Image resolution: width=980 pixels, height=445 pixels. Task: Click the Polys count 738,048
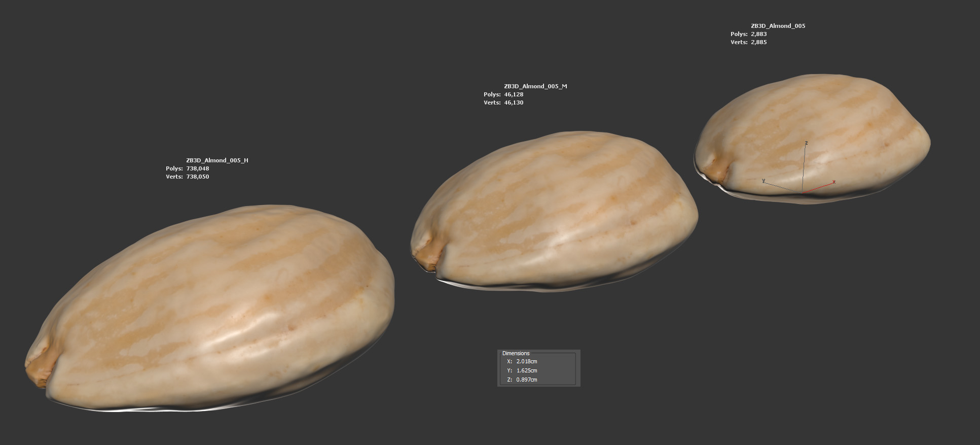click(198, 168)
